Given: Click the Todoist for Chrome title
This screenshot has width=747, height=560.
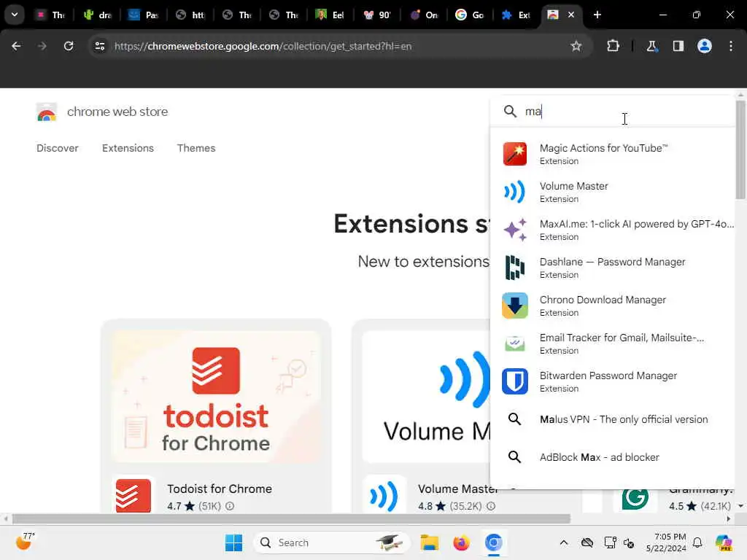Looking at the screenshot, I should (219, 489).
